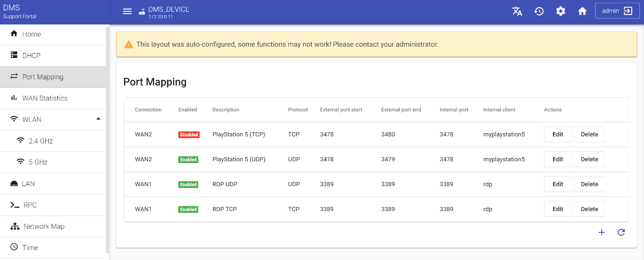Screen dimensions: 644x260
Task: Select the 5 GHz WLAN submenu
Action: [x=38, y=162]
